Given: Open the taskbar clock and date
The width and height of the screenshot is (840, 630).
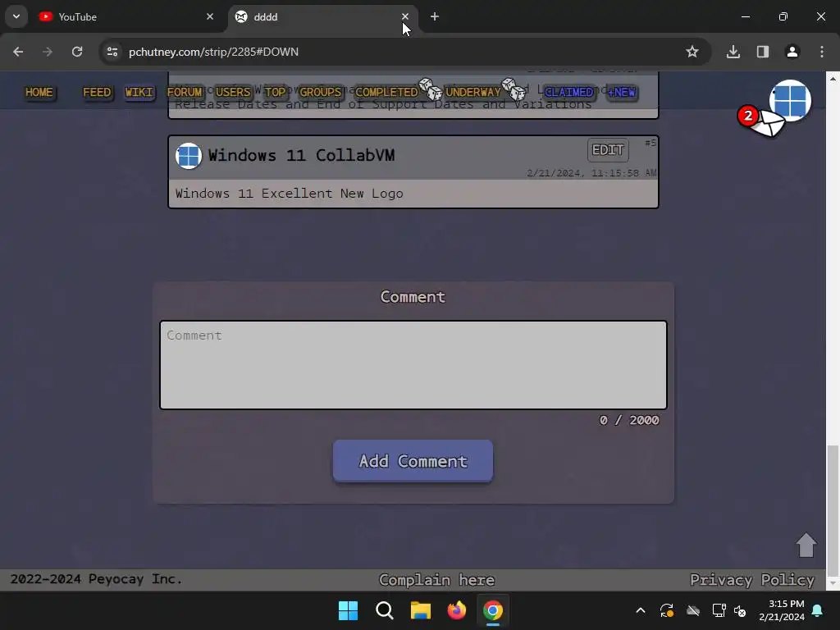Looking at the screenshot, I should point(782,610).
